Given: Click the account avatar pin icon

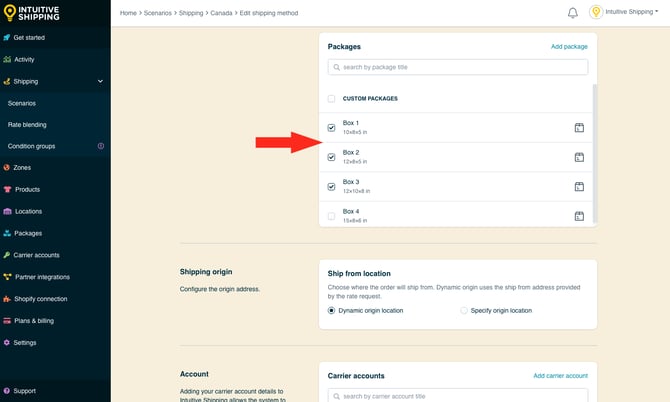Looking at the screenshot, I should click(596, 12).
